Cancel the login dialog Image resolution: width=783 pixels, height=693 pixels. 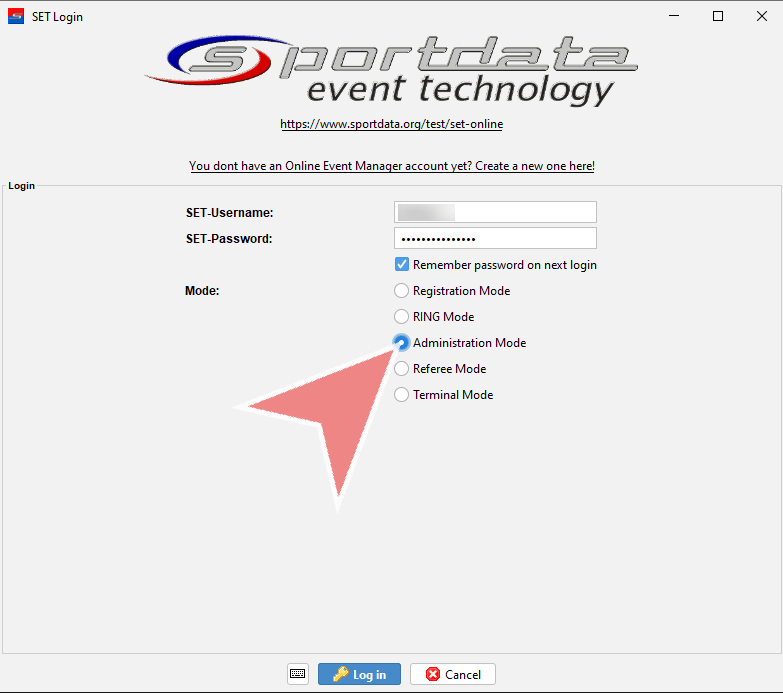click(x=452, y=674)
